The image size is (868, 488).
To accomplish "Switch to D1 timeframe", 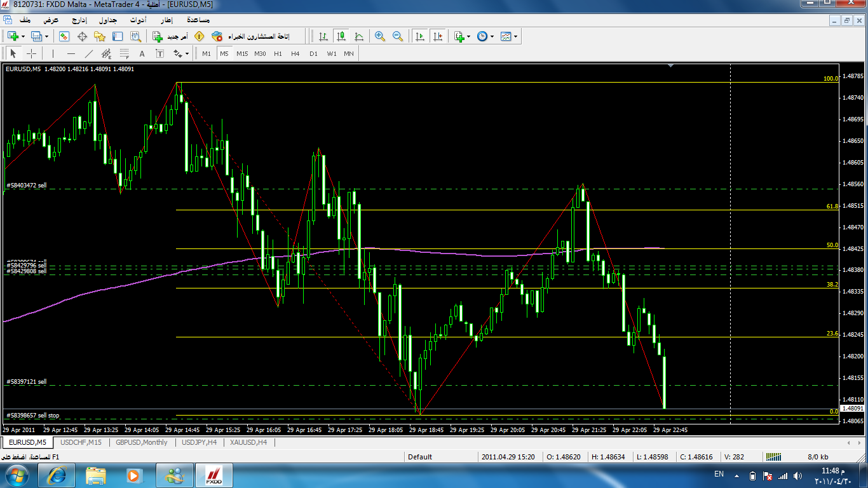I will (x=313, y=54).
